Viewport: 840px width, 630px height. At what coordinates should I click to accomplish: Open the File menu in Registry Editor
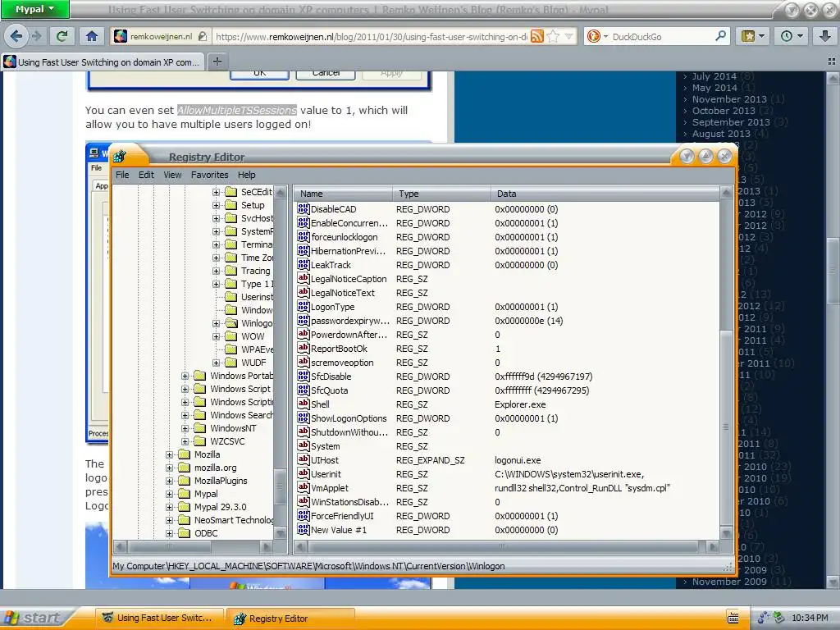tap(122, 175)
